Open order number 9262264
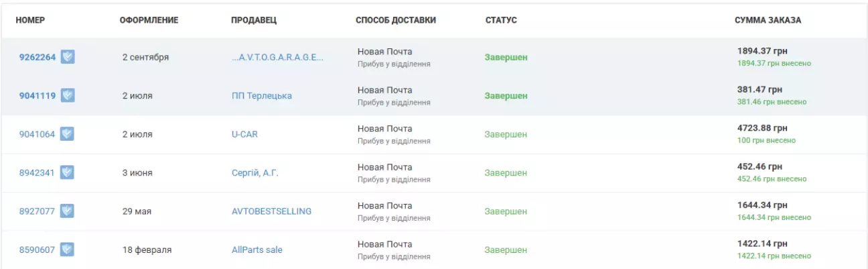This screenshot has width=868, height=269. point(38,57)
